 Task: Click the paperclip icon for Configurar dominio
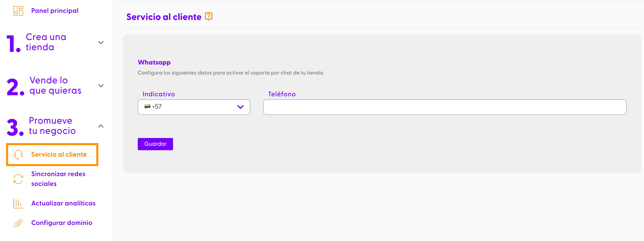(x=18, y=223)
